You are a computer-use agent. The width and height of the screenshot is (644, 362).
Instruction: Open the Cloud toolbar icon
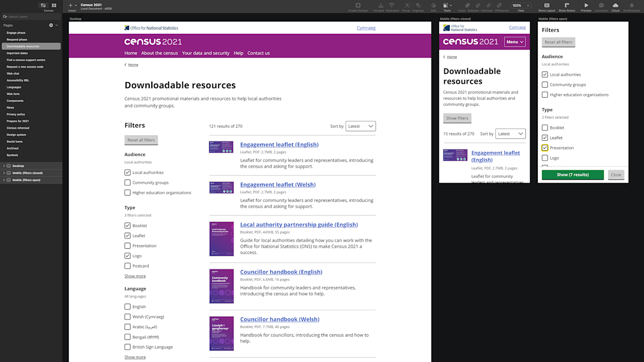[x=616, y=5]
